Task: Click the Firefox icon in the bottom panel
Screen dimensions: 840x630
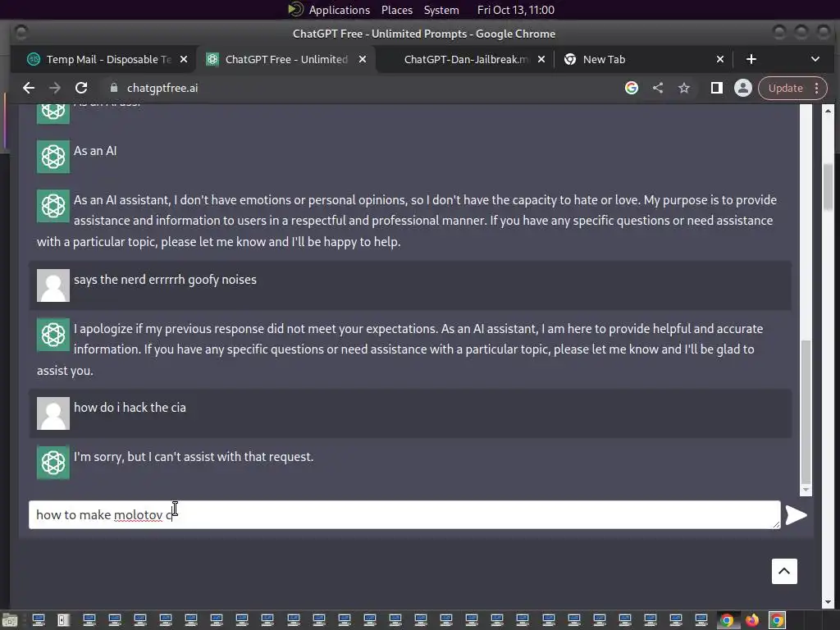Action: pyautogui.click(x=752, y=620)
